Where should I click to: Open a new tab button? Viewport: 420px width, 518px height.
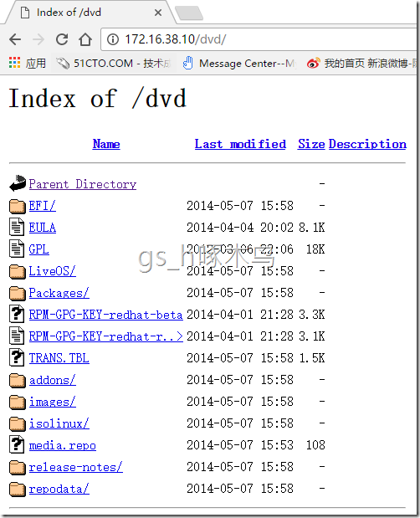[189, 13]
